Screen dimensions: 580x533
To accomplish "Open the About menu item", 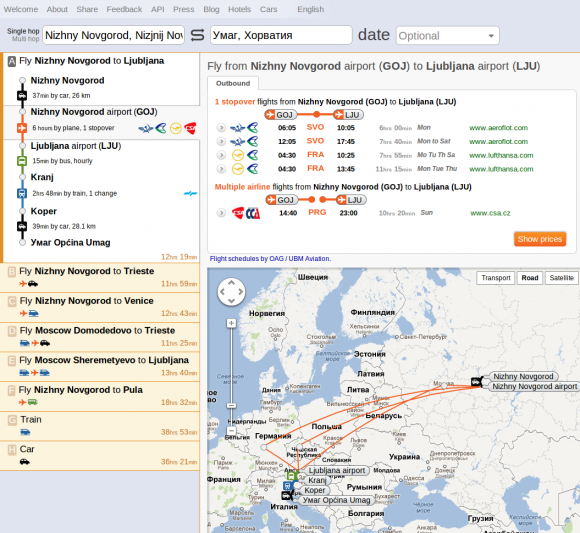I will click(x=57, y=9).
